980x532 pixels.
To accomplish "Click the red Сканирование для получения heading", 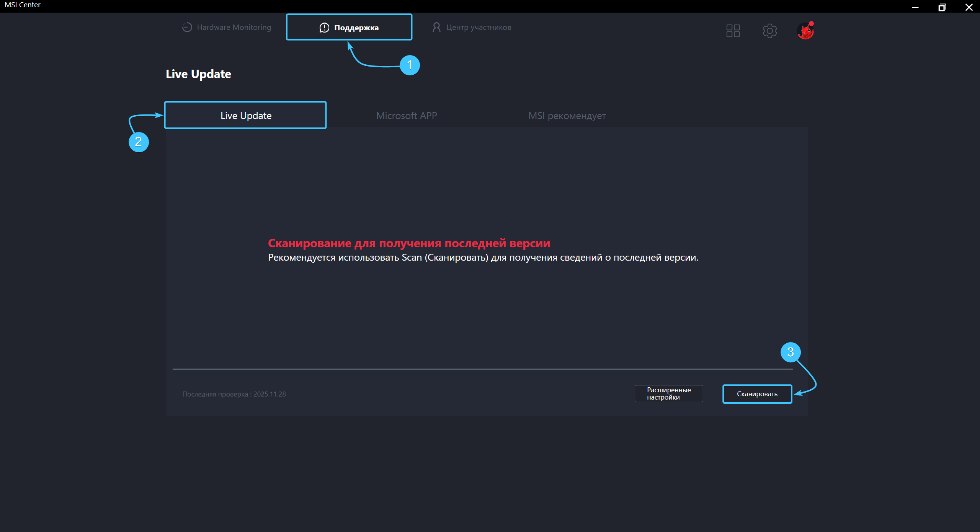I will coord(409,243).
